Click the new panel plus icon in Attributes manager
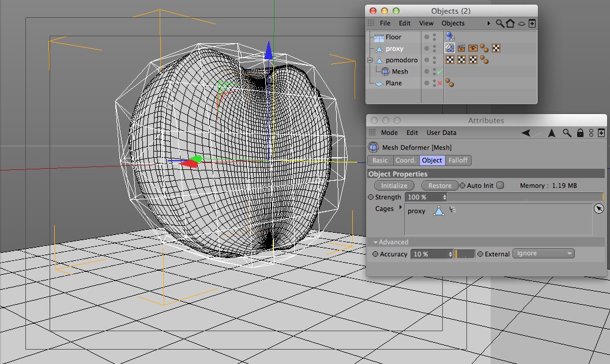The image size is (610, 364). point(601,133)
